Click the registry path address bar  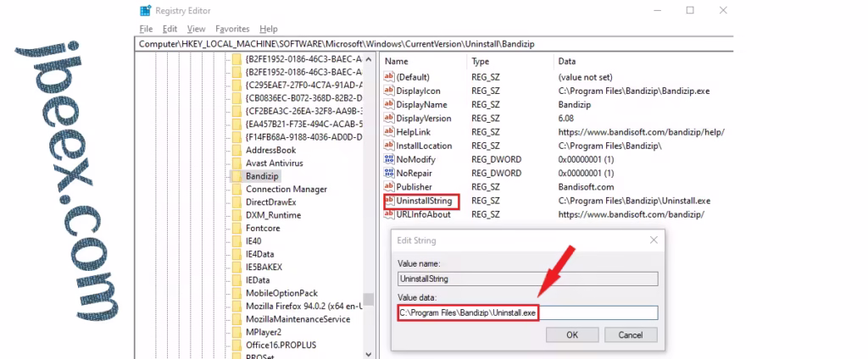[434, 44]
